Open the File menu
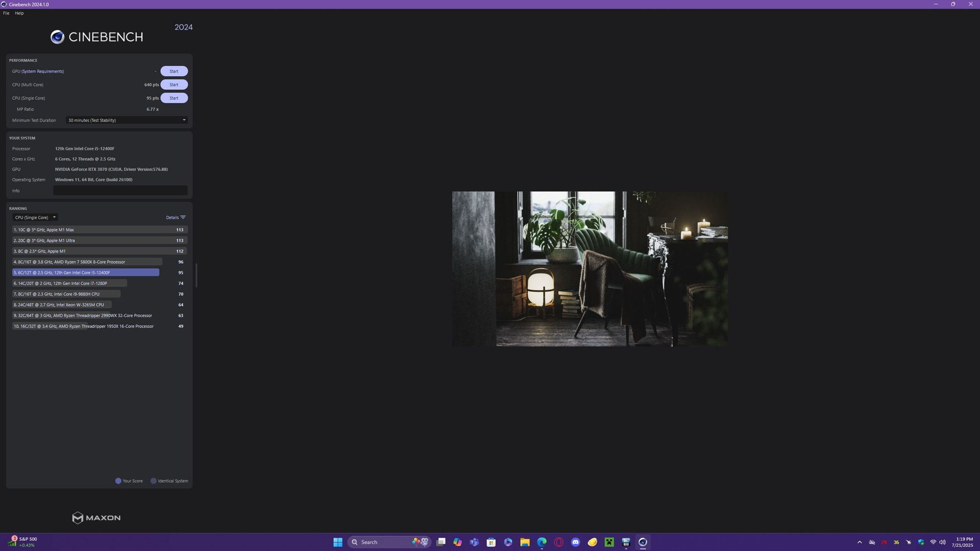 [x=6, y=13]
